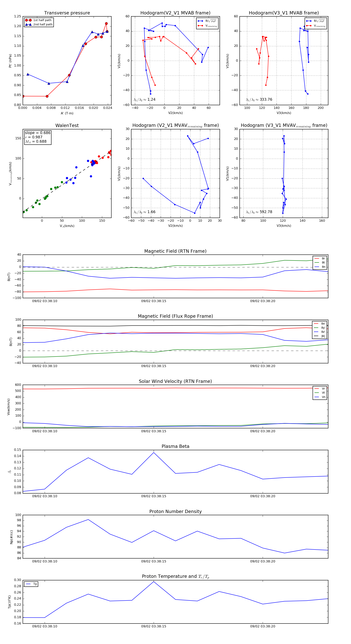This screenshot has height=644, width=351.
Task: Click the 'Vr' legend entry
Action: [320, 389]
